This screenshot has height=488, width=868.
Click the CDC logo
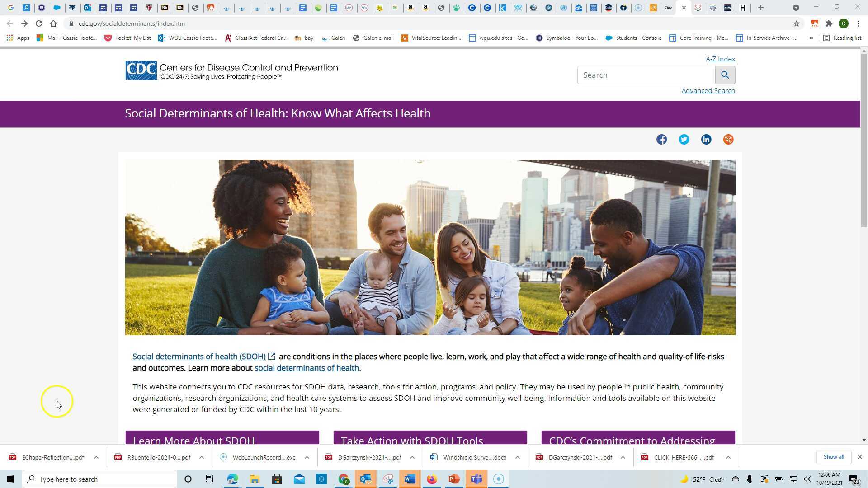pos(141,70)
